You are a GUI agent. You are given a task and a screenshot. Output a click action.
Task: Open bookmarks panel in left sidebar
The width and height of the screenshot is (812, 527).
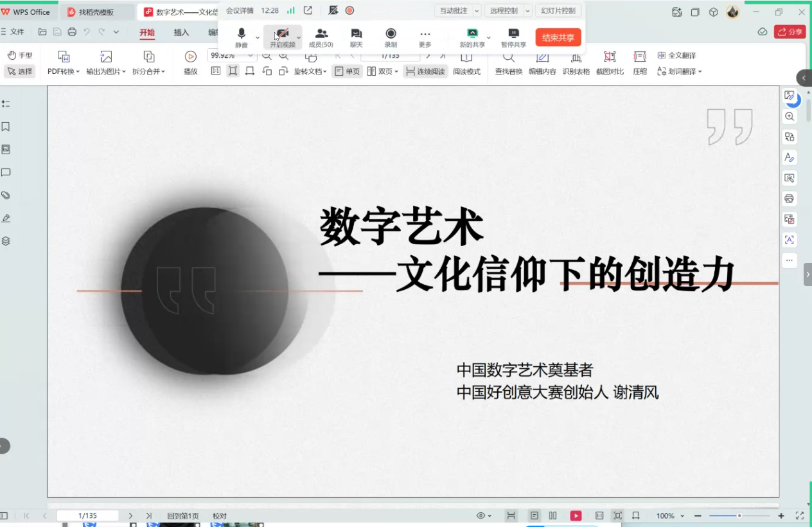tap(6, 127)
